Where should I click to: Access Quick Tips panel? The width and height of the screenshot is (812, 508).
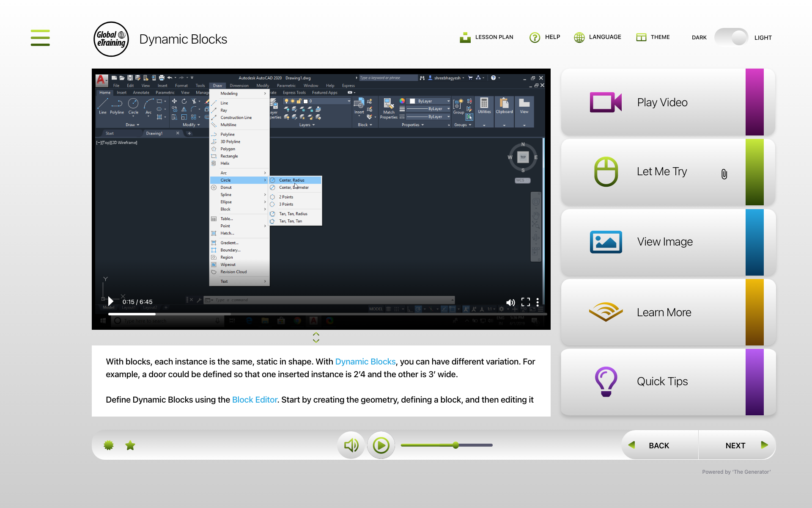(x=669, y=381)
